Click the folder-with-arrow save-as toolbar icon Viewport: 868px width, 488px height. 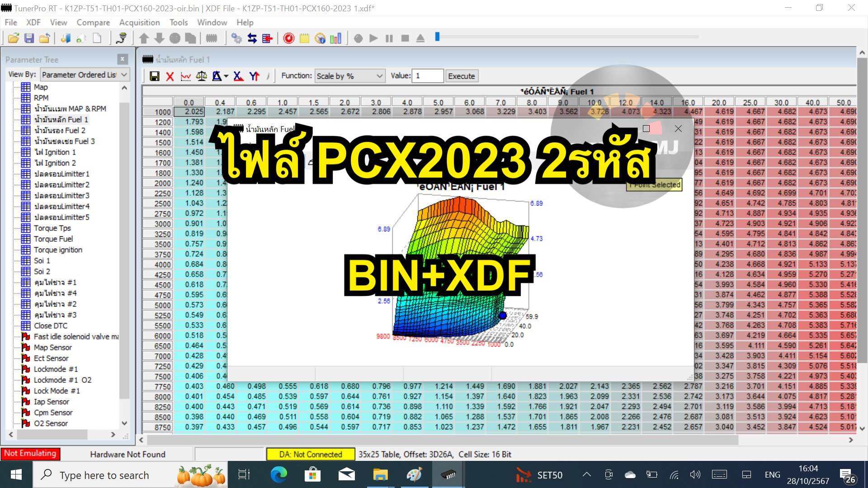[x=44, y=38]
